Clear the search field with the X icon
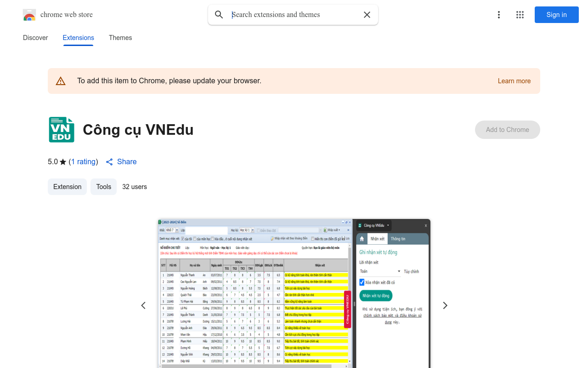The height and width of the screenshot is (368, 588). coord(367,15)
